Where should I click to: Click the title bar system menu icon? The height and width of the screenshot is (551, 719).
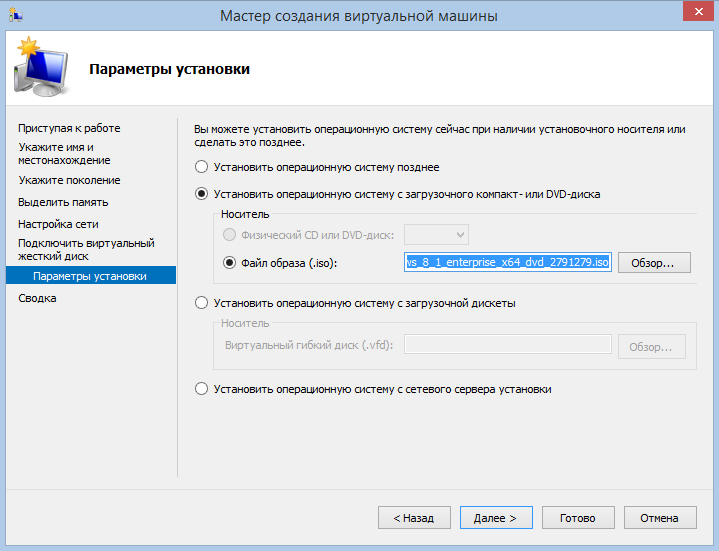(x=13, y=14)
